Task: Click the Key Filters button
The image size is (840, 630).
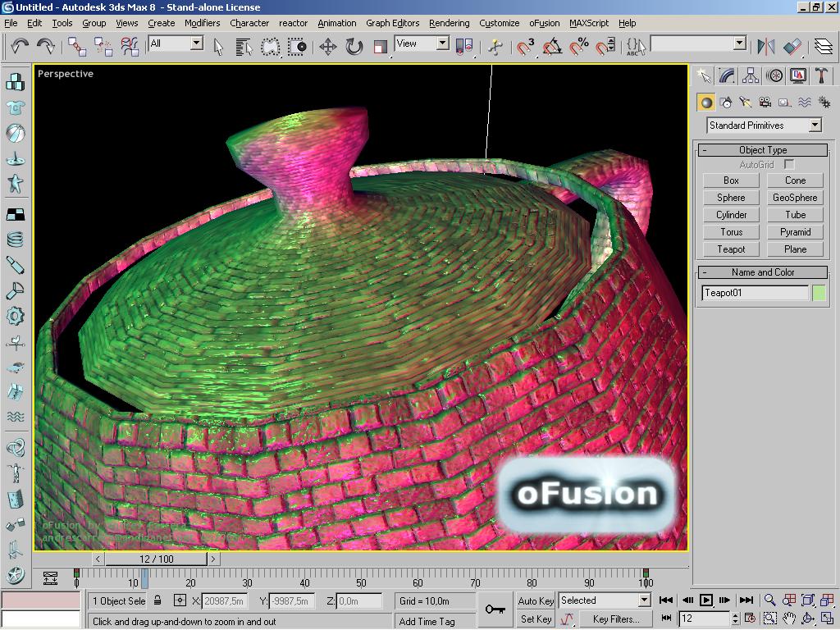Action: (616, 619)
